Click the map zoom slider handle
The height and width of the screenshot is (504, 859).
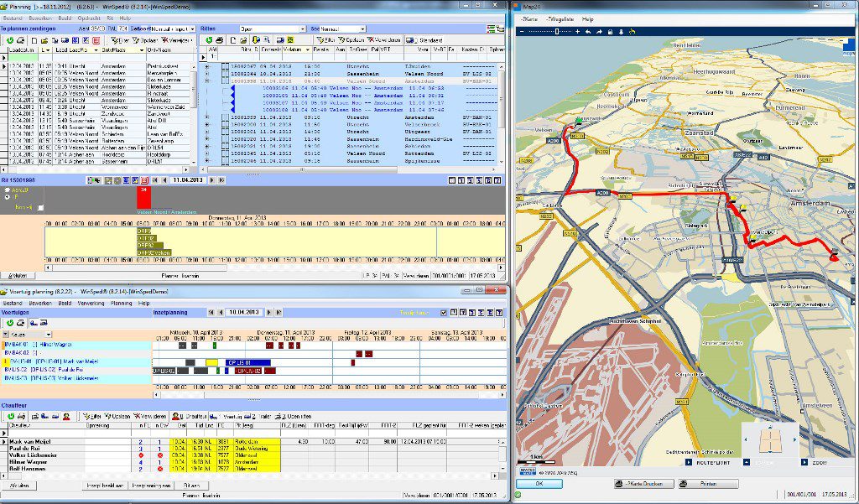[555, 31]
